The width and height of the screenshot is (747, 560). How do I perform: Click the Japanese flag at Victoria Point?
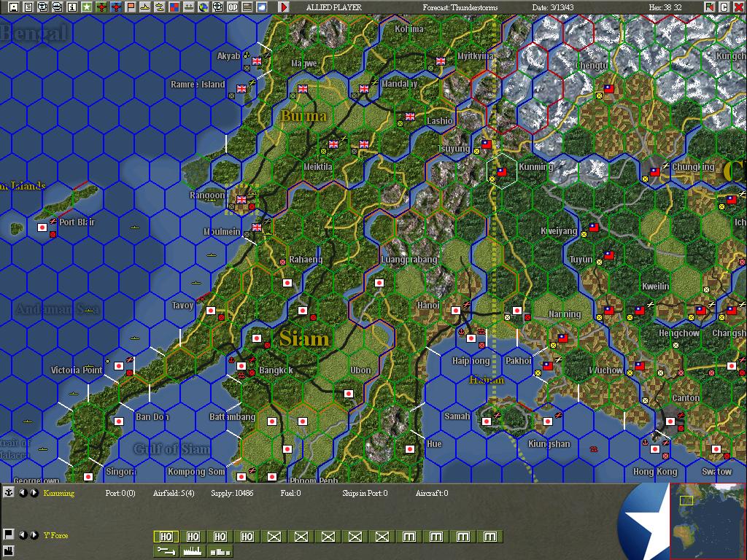tap(119, 366)
